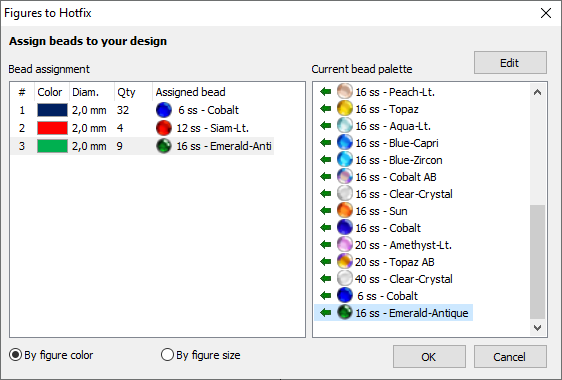Click the blue bead icon in assignment row 1

click(x=164, y=110)
